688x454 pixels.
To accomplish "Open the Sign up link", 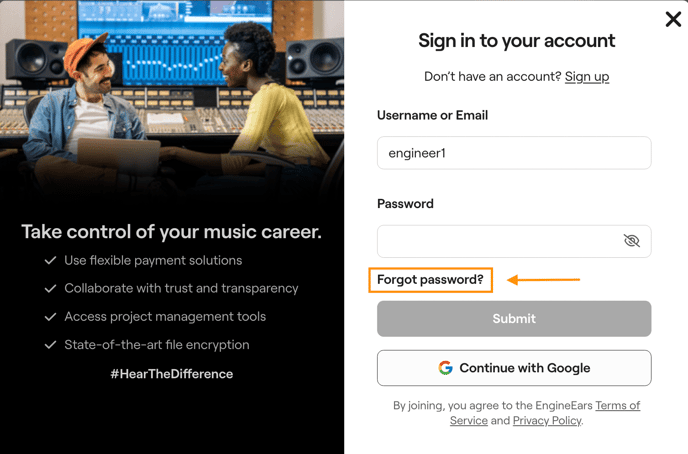I will [586, 77].
